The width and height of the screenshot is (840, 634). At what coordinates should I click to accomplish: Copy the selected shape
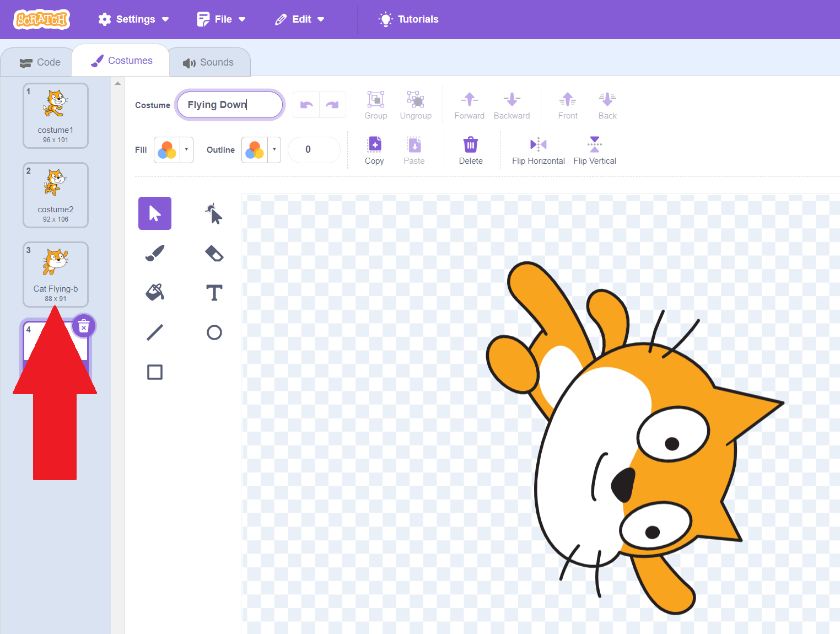[x=374, y=151]
